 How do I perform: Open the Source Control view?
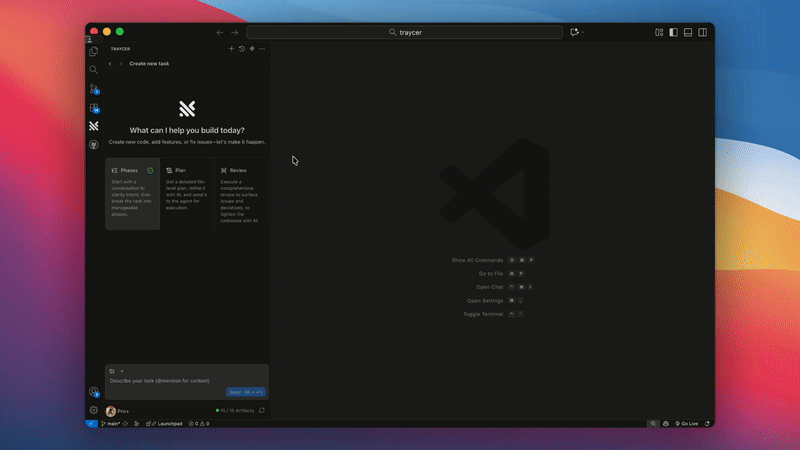pyautogui.click(x=94, y=89)
